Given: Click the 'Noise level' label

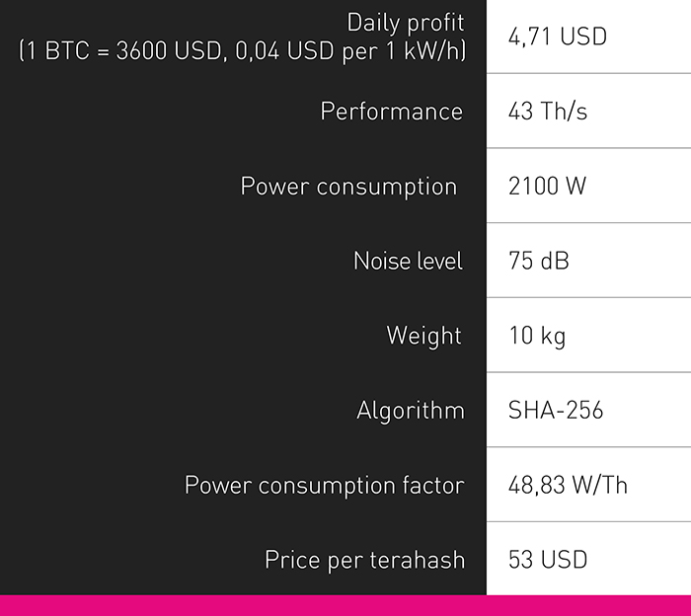Looking at the screenshot, I should tap(408, 262).
